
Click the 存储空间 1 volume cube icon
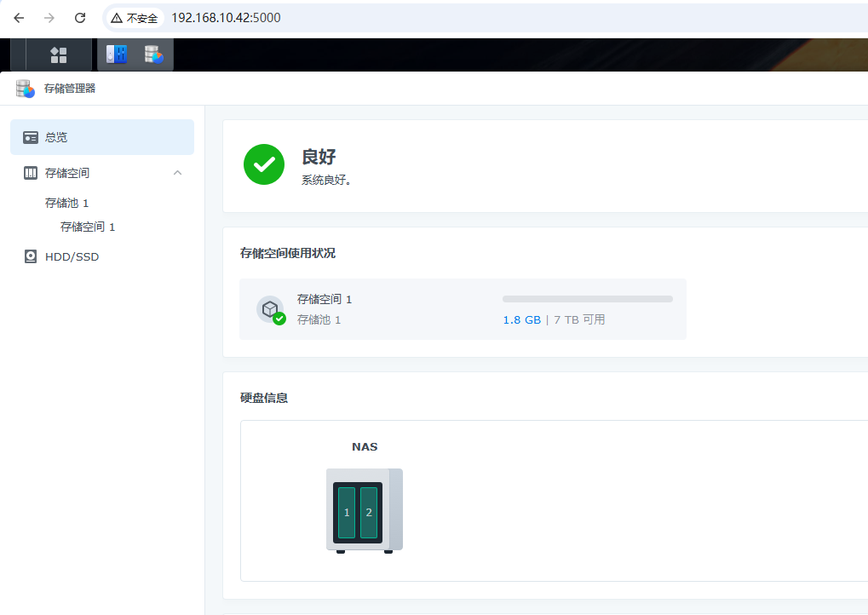pos(270,309)
